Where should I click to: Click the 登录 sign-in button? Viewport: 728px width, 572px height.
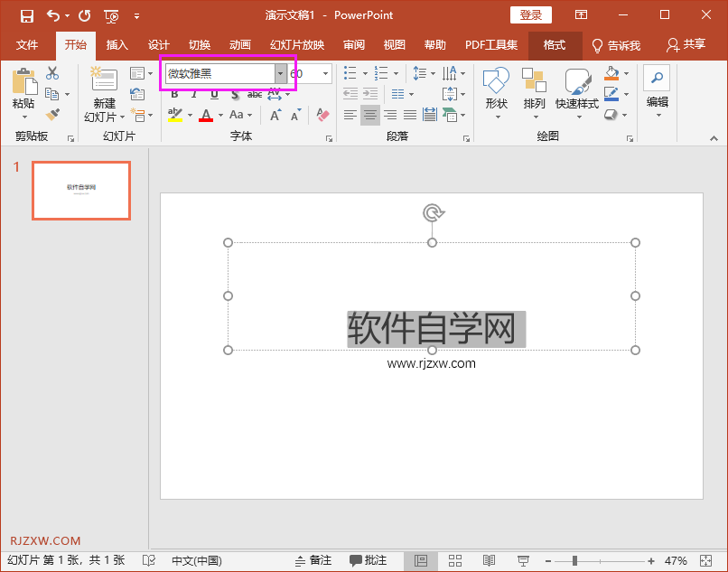click(x=530, y=14)
